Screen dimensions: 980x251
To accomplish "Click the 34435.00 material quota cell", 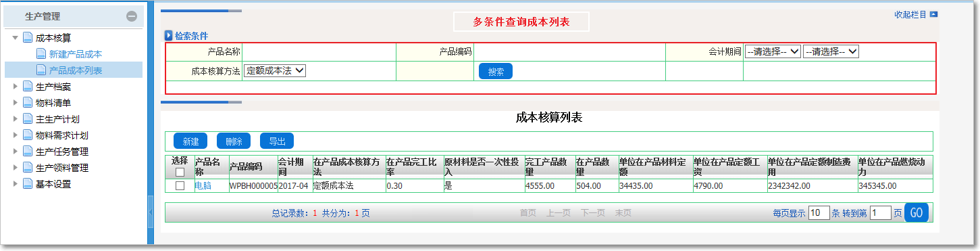I will [655, 185].
